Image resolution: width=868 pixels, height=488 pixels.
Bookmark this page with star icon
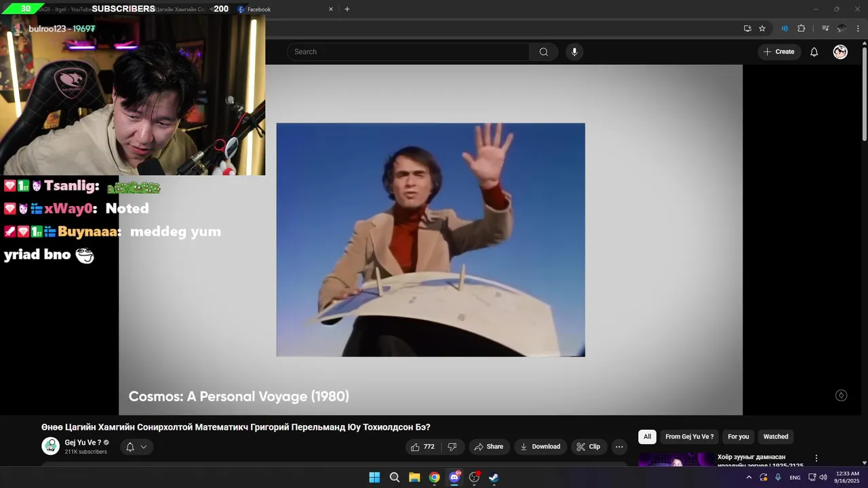coord(762,28)
